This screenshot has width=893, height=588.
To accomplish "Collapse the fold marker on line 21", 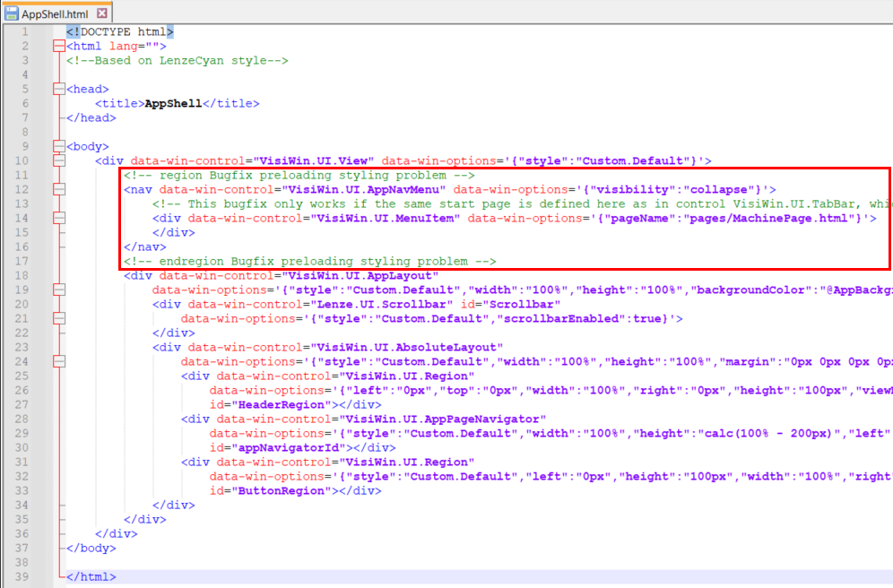I will pos(59,319).
